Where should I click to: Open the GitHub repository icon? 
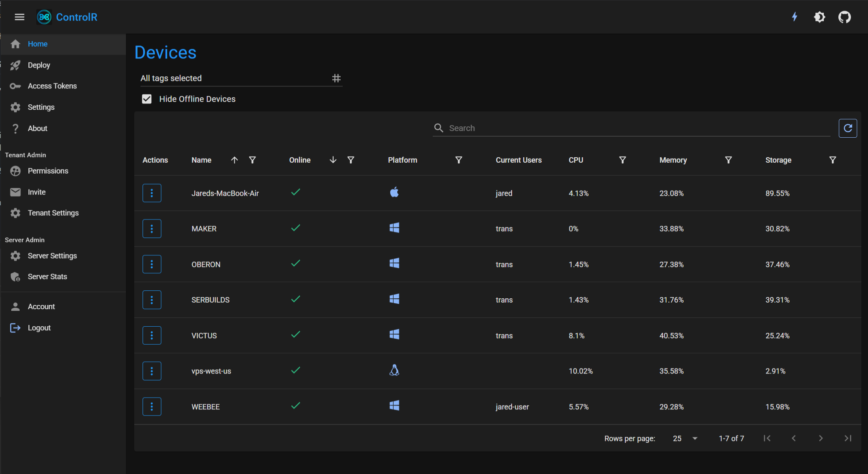click(844, 17)
